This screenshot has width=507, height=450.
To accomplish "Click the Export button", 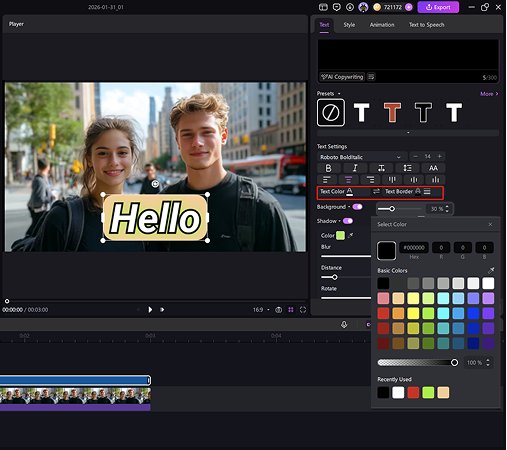I will pyautogui.click(x=438, y=7).
